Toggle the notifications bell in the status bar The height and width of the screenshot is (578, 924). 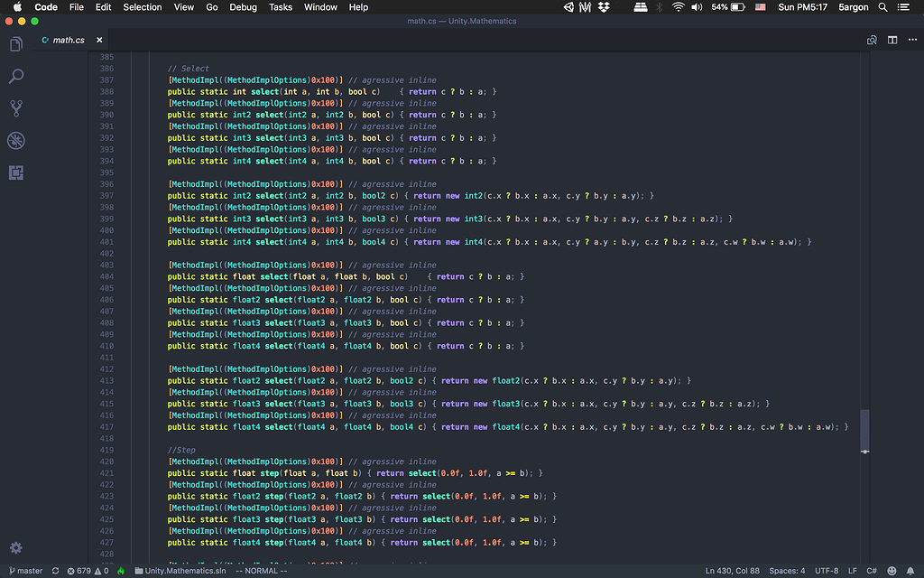[x=911, y=571]
